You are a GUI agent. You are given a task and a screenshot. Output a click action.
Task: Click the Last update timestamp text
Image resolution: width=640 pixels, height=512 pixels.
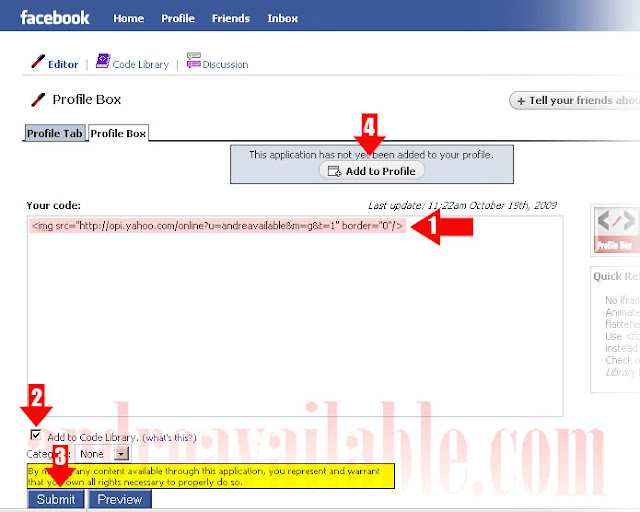click(x=462, y=205)
